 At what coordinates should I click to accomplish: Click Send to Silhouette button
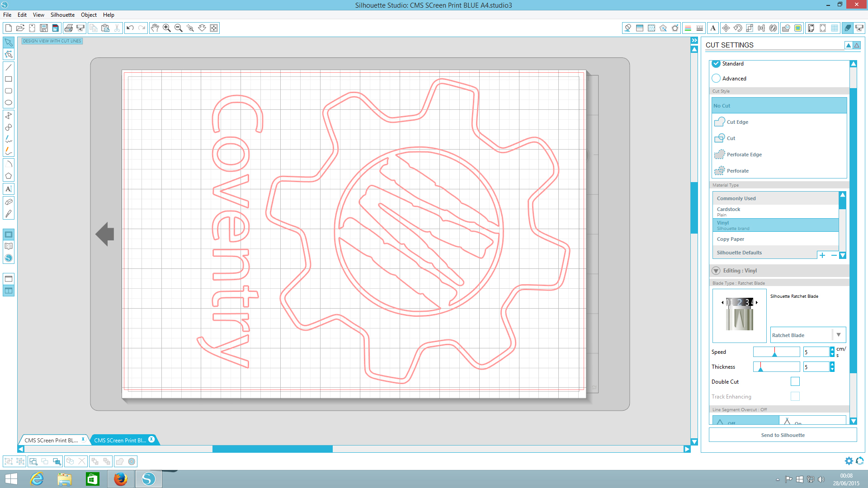783,435
